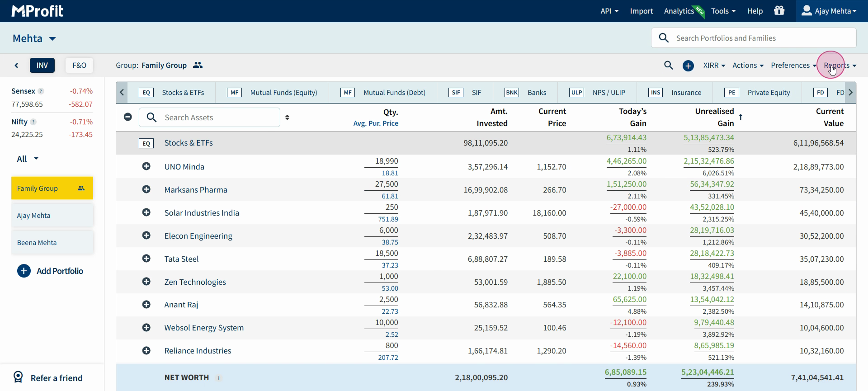Click UNO Minda stock name

click(x=184, y=167)
